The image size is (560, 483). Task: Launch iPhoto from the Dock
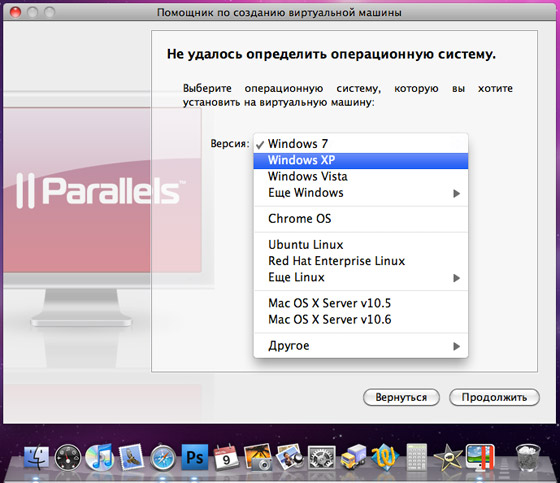click(258, 457)
